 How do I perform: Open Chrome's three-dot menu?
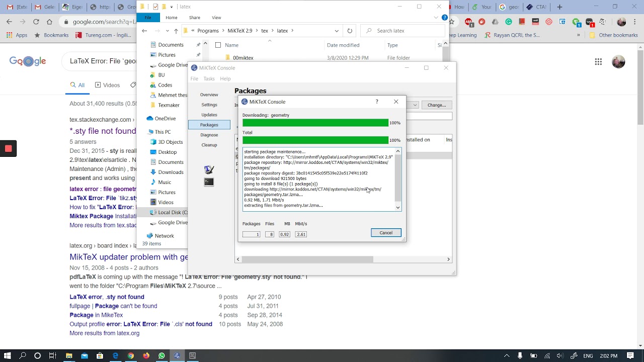635,22
